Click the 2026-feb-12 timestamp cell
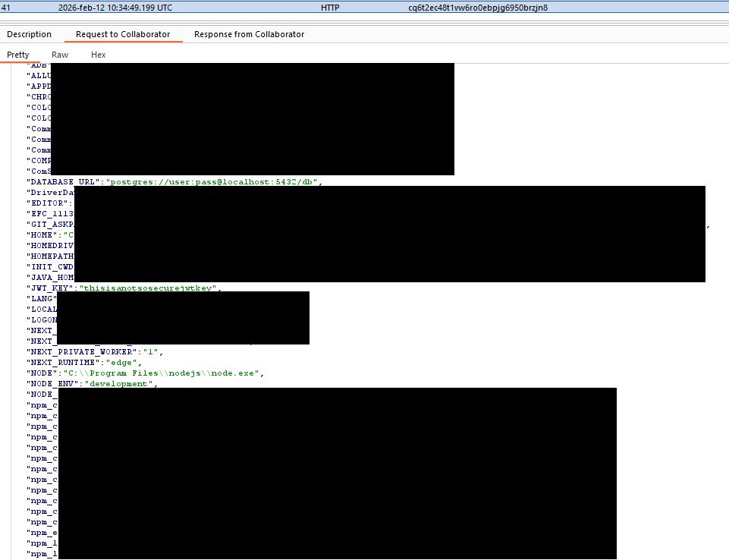729x560 pixels. coord(115,8)
